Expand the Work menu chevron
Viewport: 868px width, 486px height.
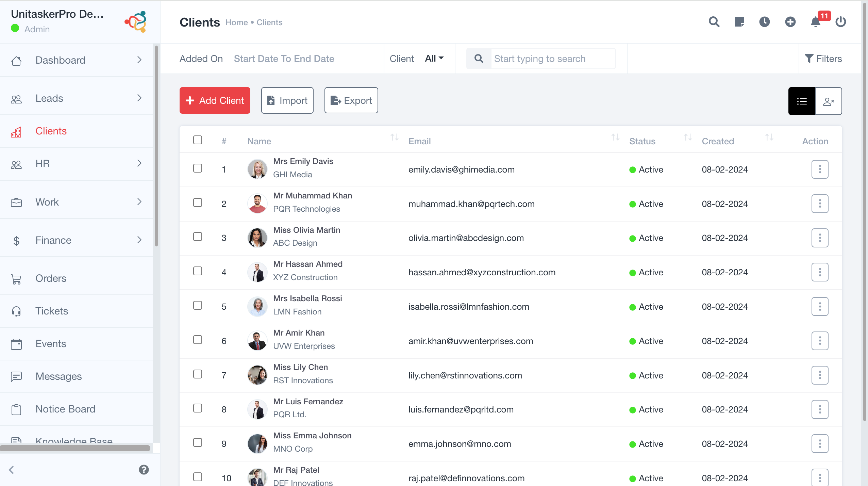tap(139, 202)
